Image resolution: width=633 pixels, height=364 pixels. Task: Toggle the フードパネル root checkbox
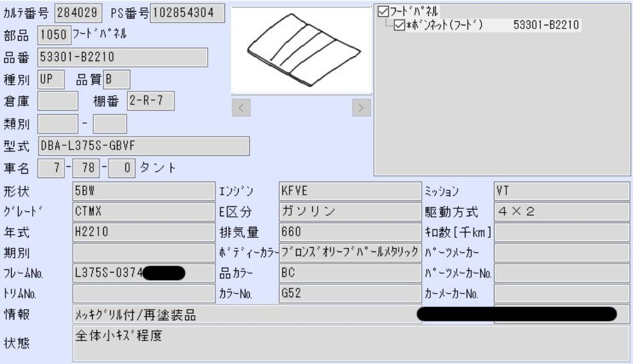pyautogui.click(x=383, y=11)
